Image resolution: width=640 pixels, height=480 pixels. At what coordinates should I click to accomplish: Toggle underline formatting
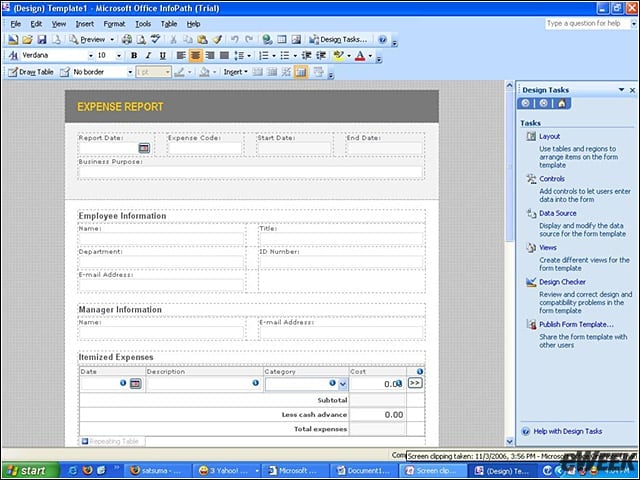[162, 56]
